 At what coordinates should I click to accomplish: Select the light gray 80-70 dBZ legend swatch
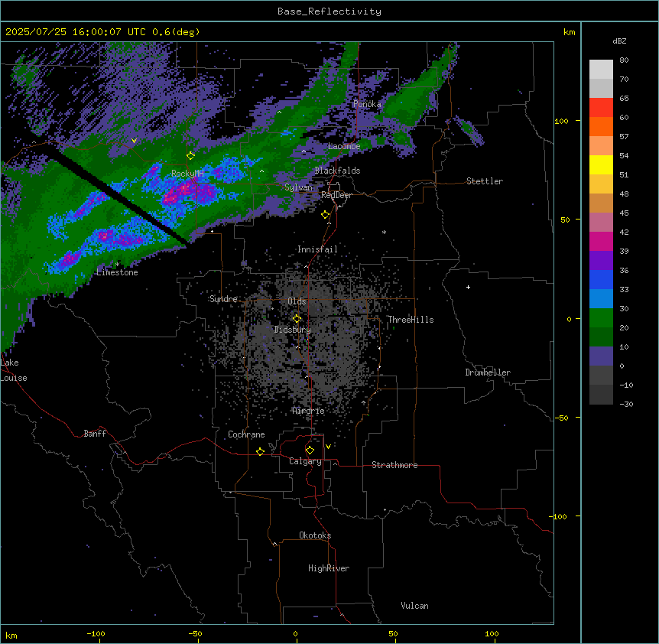pos(601,70)
